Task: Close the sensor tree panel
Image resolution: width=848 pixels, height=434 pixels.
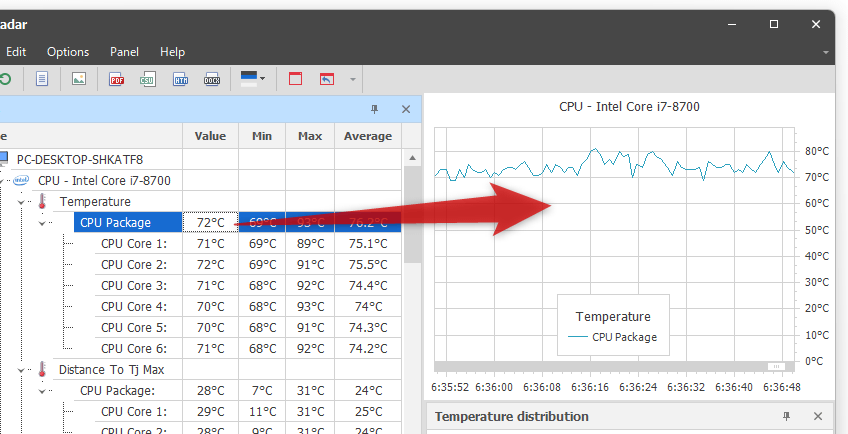Action: click(406, 109)
